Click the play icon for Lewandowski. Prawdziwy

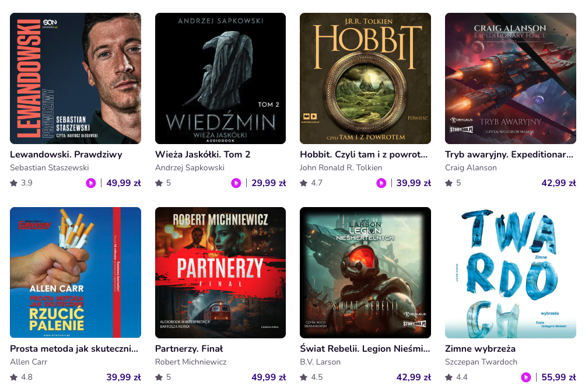(x=91, y=183)
